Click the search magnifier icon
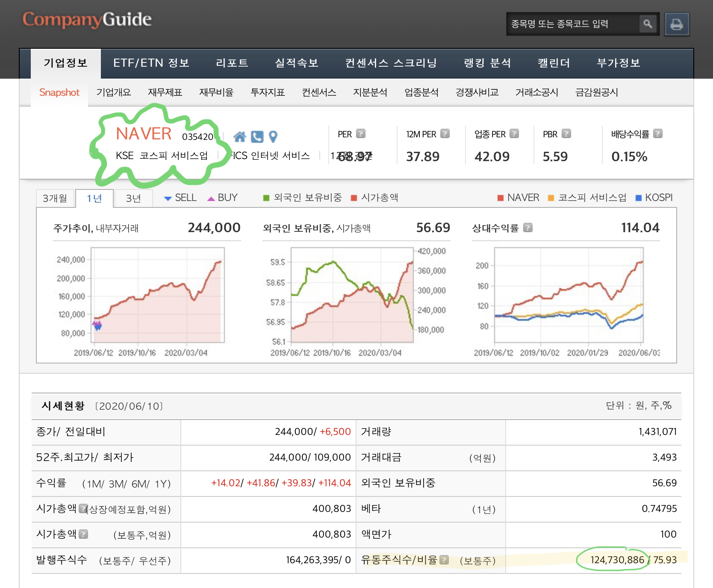Screen dimensions: 713x588 [x=648, y=24]
